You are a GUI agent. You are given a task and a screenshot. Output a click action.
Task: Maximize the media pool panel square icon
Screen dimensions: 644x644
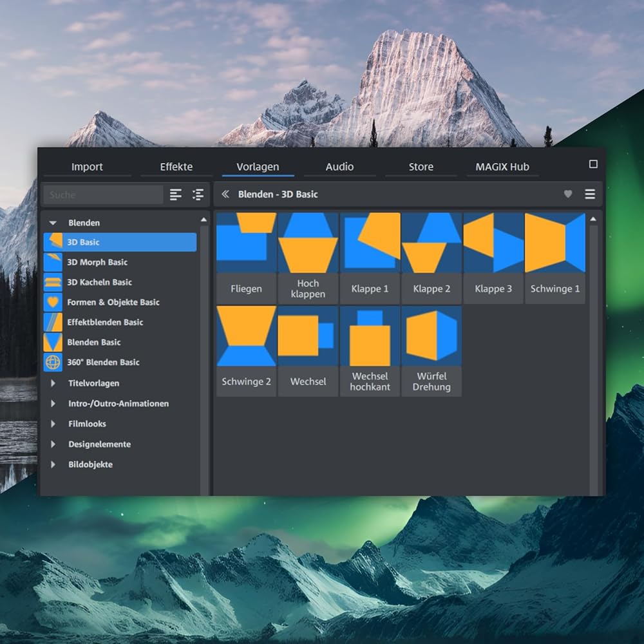coord(593,164)
